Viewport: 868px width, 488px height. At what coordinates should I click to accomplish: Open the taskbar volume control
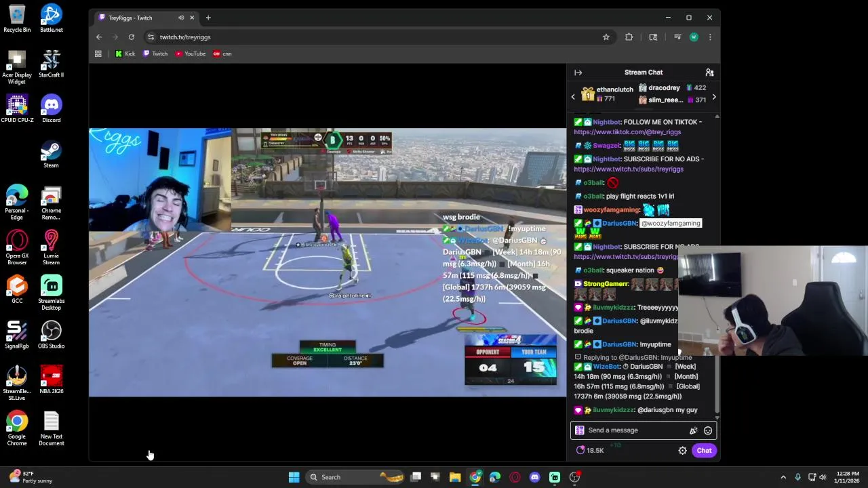(823, 477)
